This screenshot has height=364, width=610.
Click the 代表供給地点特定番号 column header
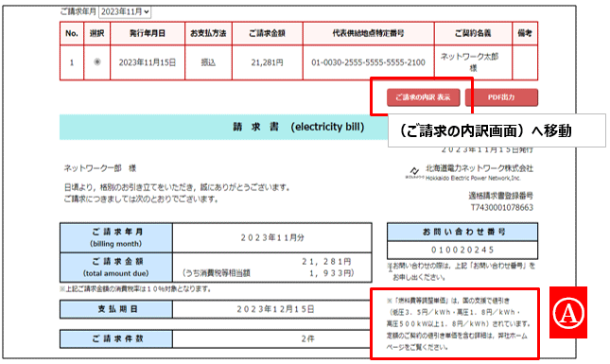click(x=369, y=33)
